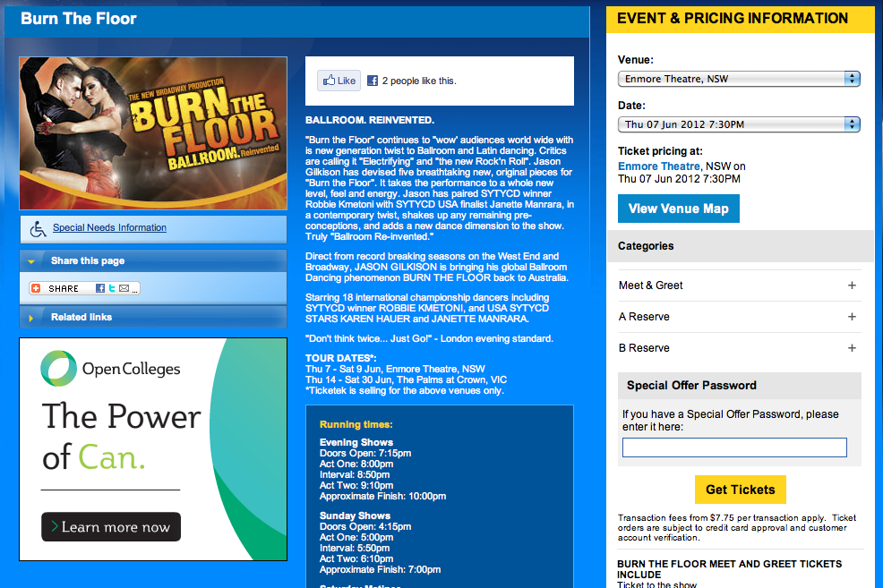Open the Special Needs Information link
Viewport: 883px width, 588px height.
(x=110, y=228)
